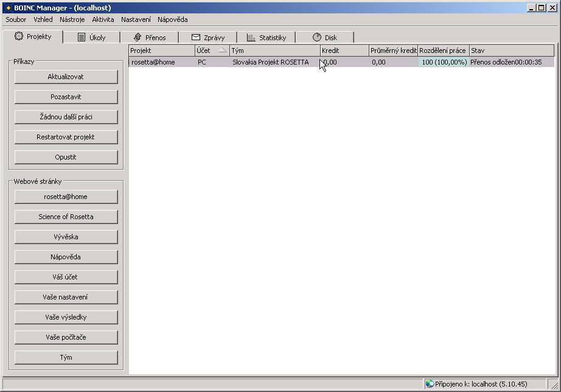Viewport: 561px width, 392px height.
Task: Switch to the Přenos tab
Action: click(x=150, y=37)
